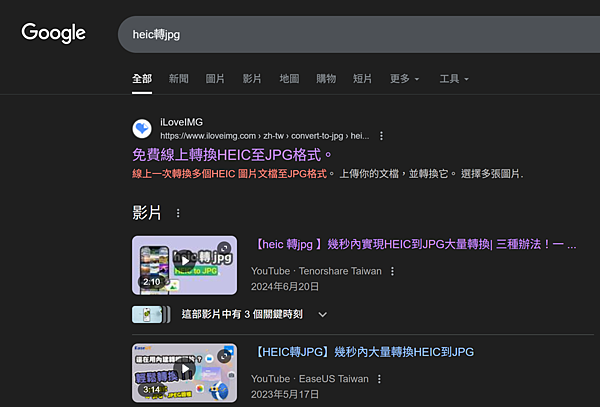Open 【heic 轉jpg 】幾秒內實現HEIC到JPG大量轉換 video link

414,244
